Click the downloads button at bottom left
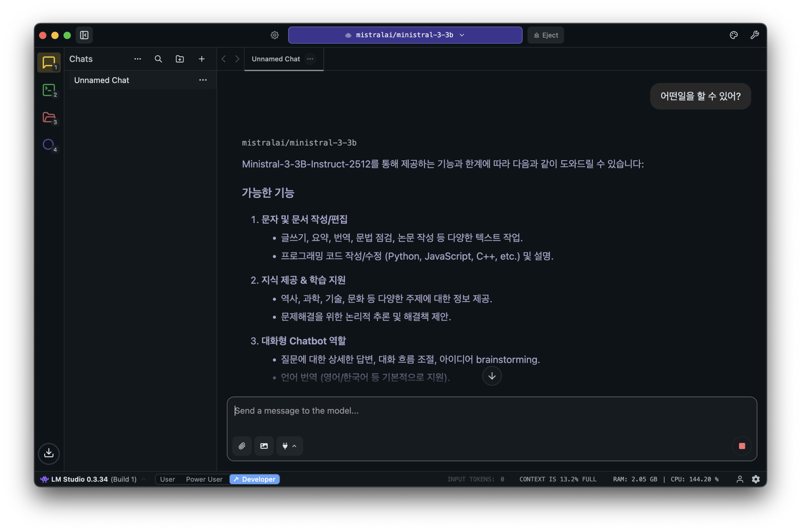 pyautogui.click(x=49, y=453)
